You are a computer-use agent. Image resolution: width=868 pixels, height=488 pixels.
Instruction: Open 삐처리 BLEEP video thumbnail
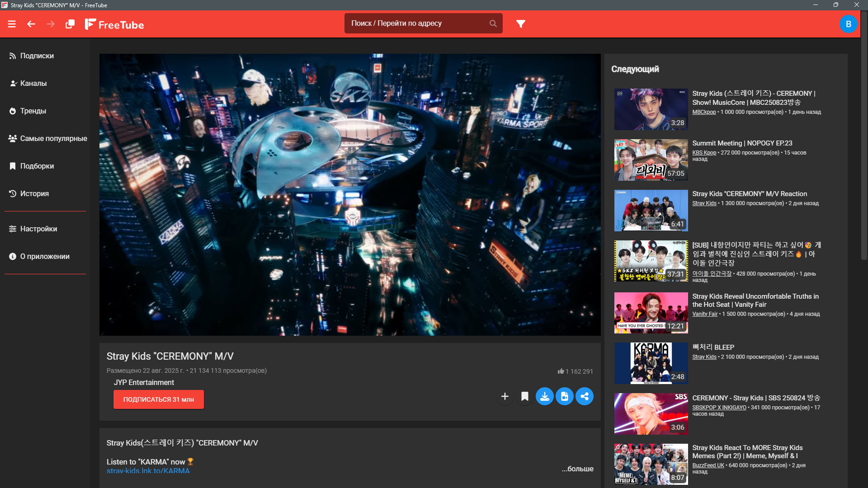pyautogui.click(x=651, y=363)
